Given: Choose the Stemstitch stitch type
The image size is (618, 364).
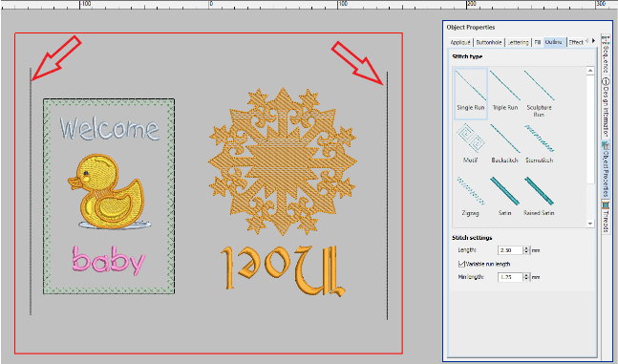Looking at the screenshot, I should (x=539, y=143).
